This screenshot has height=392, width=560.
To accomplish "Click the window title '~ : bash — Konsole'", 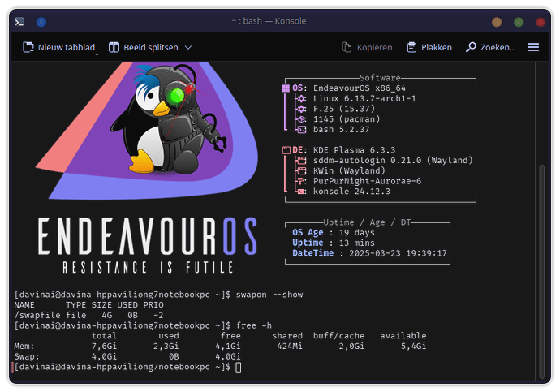I will [x=269, y=21].
